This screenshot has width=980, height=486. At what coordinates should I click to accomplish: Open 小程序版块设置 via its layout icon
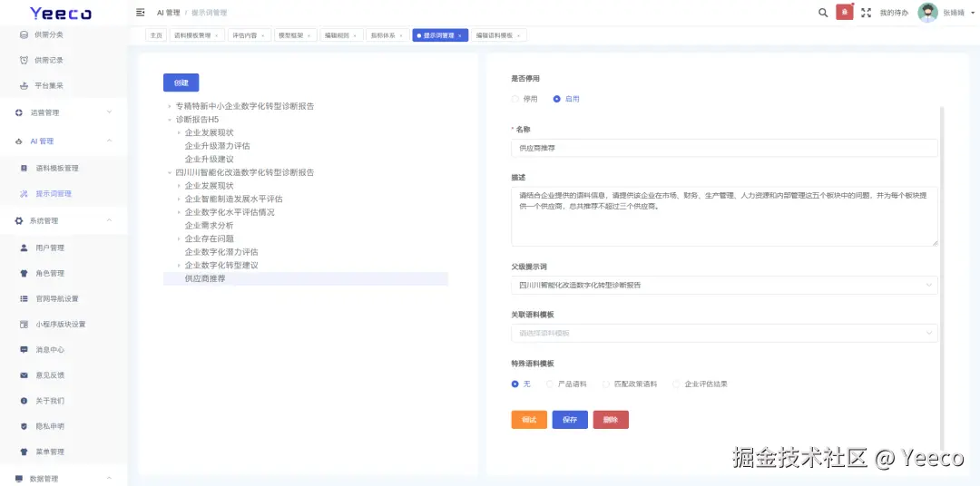24,325
